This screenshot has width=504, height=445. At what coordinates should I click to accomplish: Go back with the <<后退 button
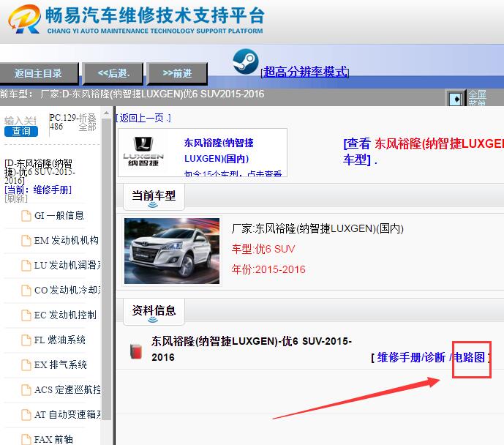click(x=113, y=73)
